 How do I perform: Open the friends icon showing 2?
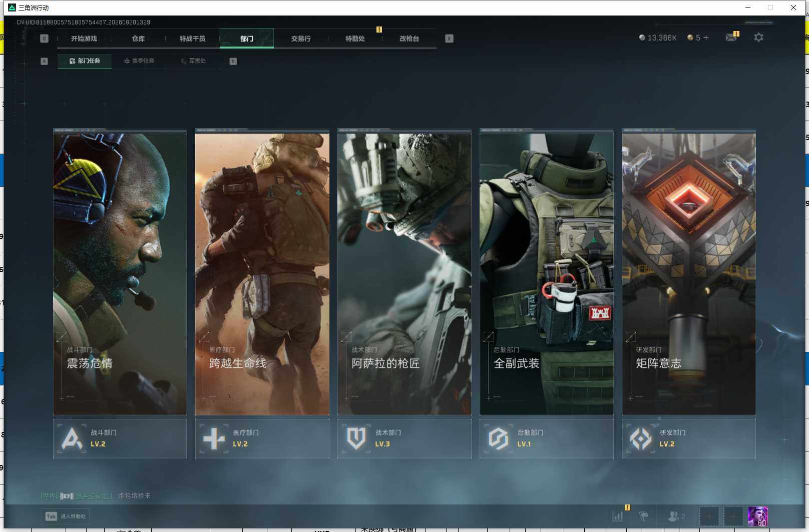[676, 516]
